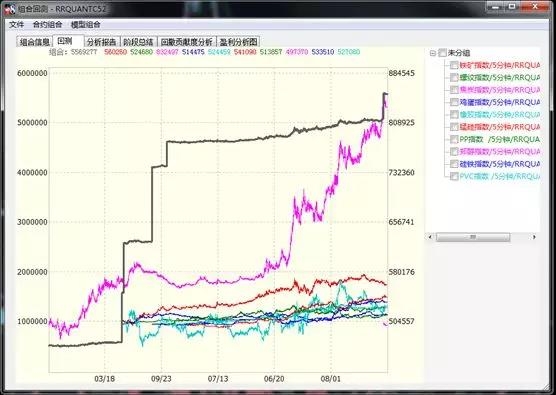The height and width of the screenshot is (395, 556).
Task: Switch to the 组合信息 tab
Action: pyautogui.click(x=34, y=42)
